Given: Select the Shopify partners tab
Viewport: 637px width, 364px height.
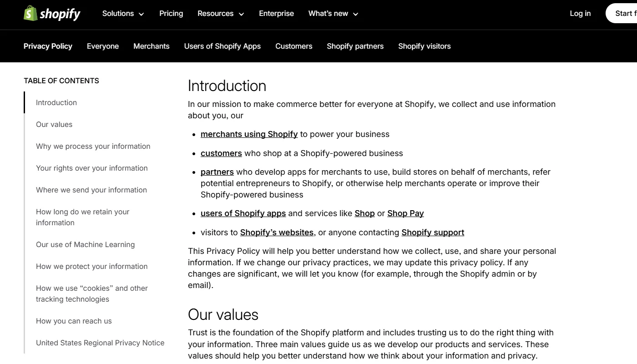Looking at the screenshot, I should [x=355, y=46].
